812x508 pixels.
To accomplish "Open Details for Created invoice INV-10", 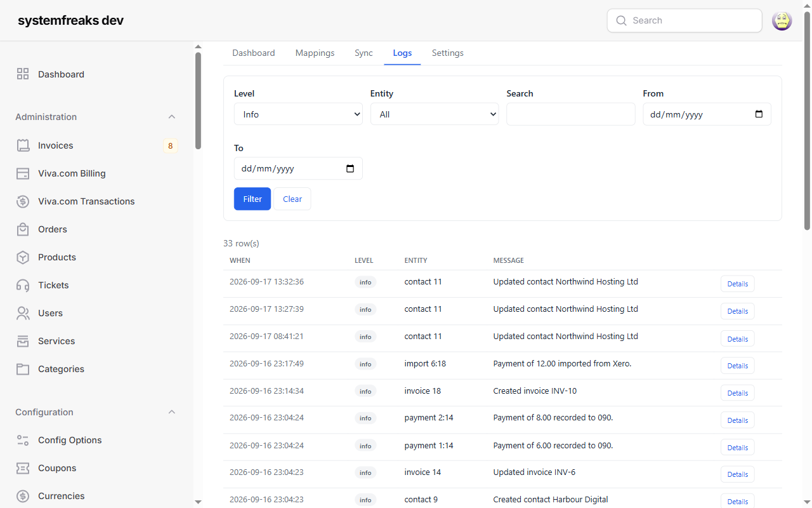I will 737,393.
